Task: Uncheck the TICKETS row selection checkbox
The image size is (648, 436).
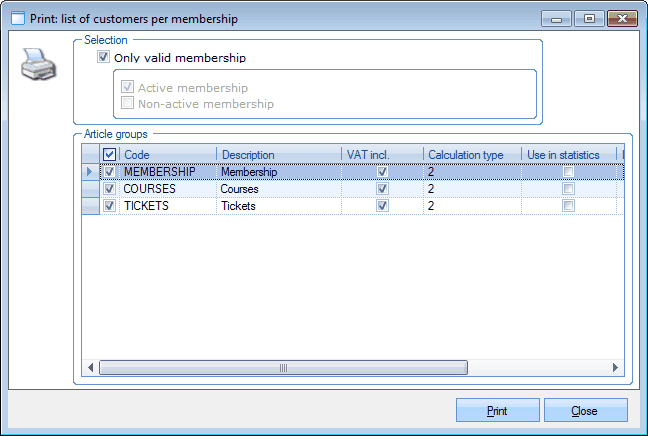Action: (110, 206)
